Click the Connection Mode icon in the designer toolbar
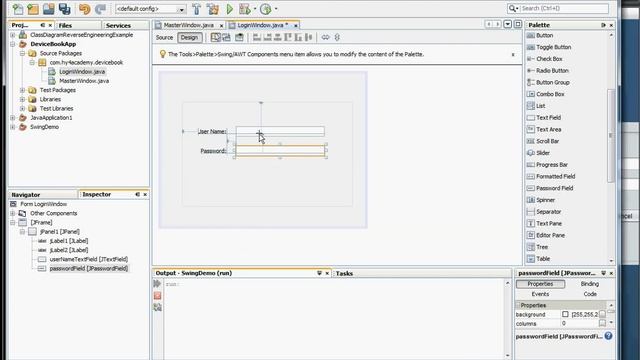The height and width of the screenshot is (360, 640). tap(227, 38)
